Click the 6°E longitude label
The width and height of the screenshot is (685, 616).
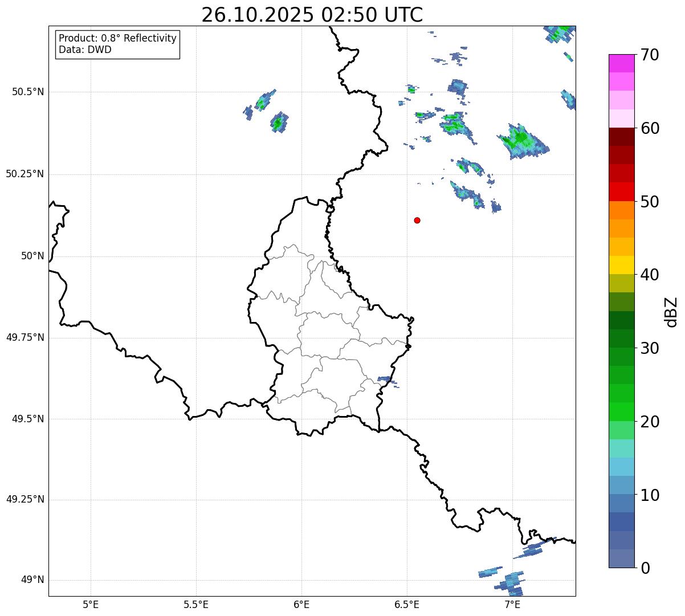pyautogui.click(x=301, y=604)
